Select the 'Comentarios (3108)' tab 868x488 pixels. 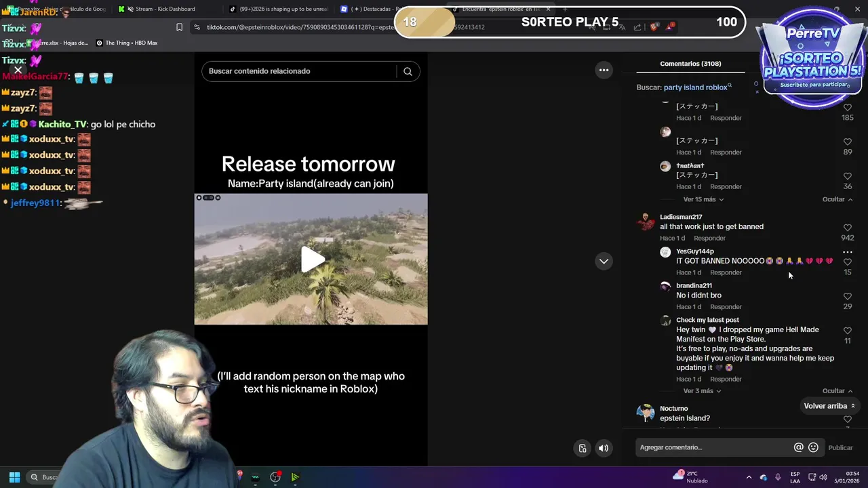pyautogui.click(x=690, y=64)
